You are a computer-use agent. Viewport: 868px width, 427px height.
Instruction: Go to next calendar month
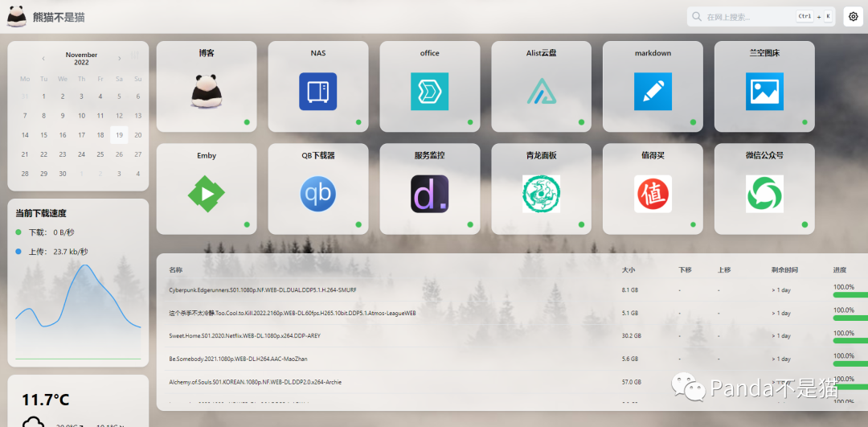[x=119, y=59]
